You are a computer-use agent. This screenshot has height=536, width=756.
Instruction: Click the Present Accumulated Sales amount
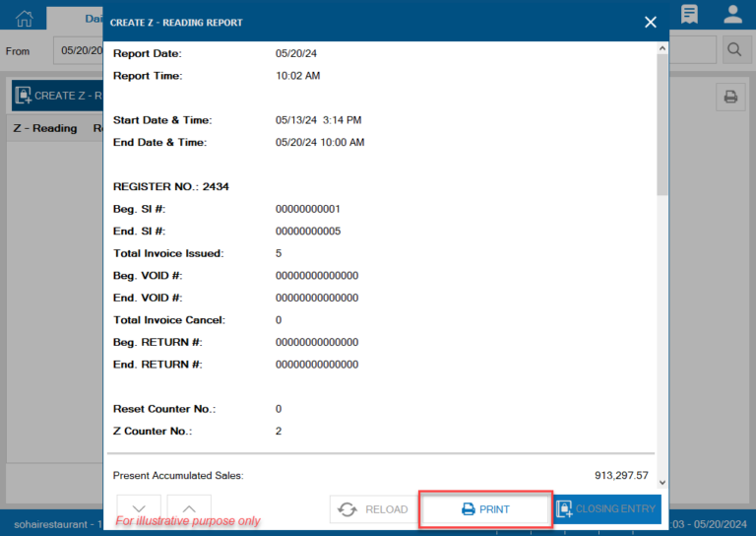(x=621, y=475)
